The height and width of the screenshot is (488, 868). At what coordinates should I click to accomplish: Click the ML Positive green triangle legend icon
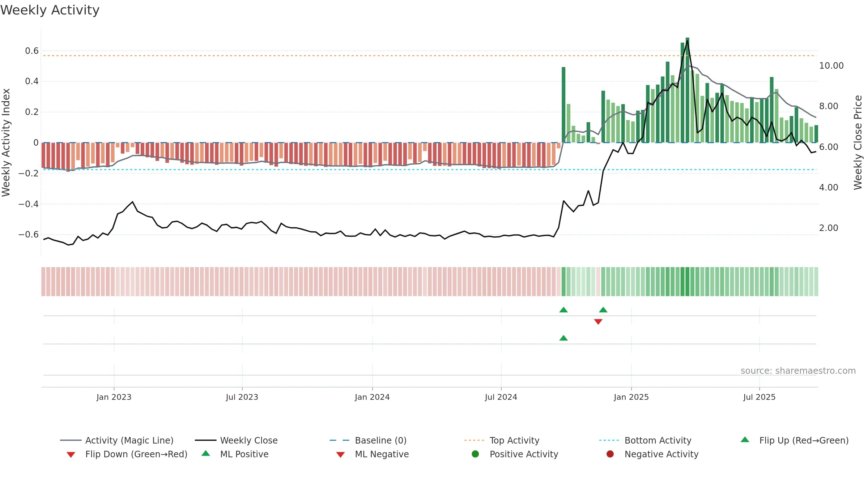(206, 453)
